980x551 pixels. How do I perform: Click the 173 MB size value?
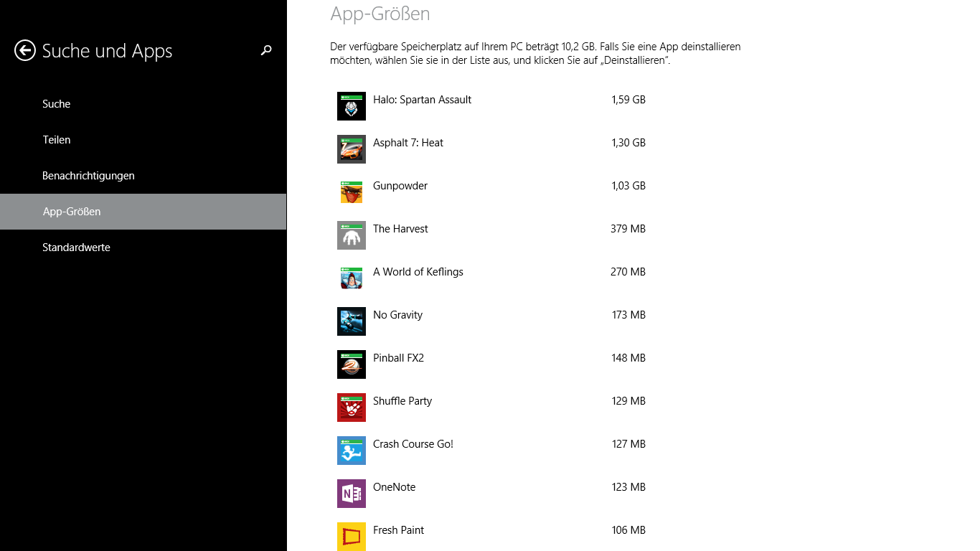(x=628, y=315)
